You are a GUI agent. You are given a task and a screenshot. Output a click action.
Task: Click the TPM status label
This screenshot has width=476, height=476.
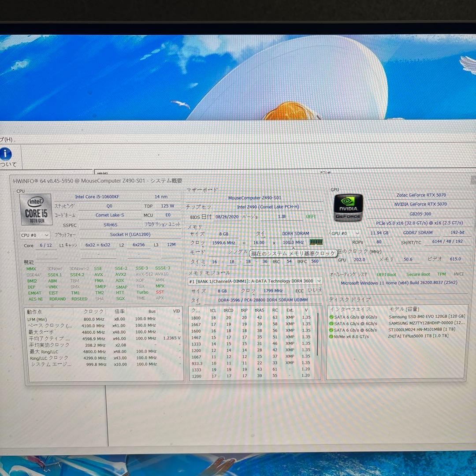441,274
